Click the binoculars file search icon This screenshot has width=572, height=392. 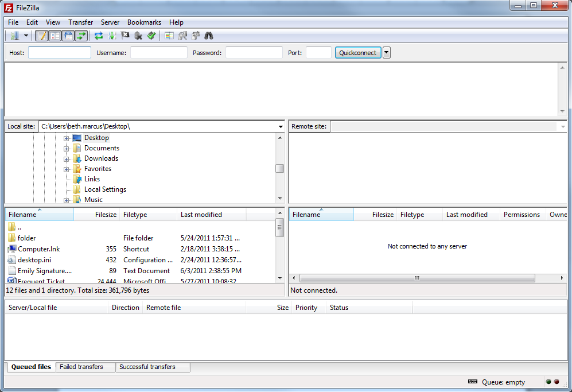click(x=209, y=36)
